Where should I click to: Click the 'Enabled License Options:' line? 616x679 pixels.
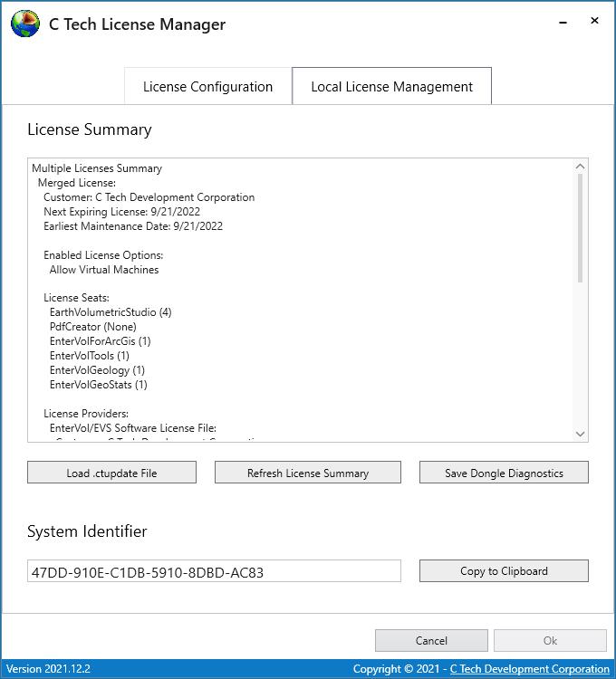point(103,255)
